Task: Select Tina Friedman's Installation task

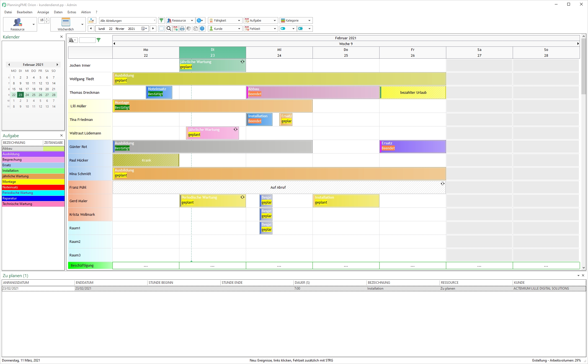Action: 259,119
